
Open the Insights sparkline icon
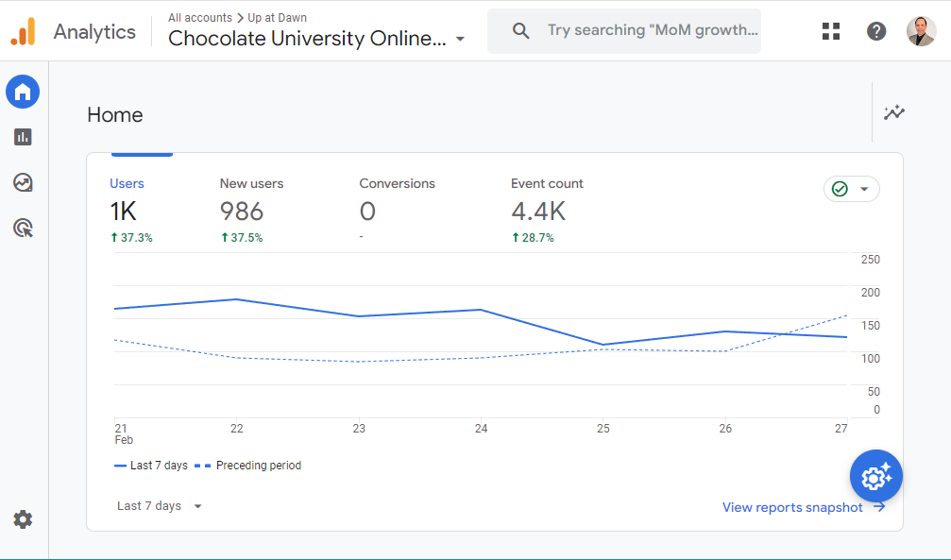[x=893, y=113]
